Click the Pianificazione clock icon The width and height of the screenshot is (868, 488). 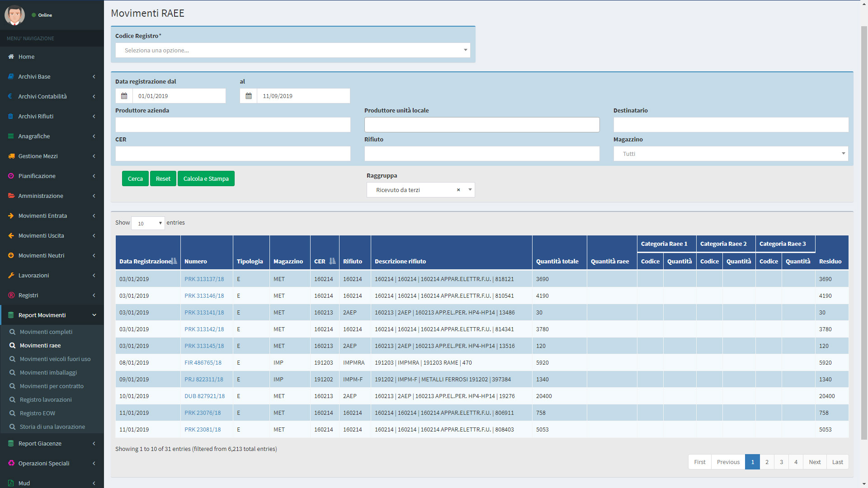click(11, 176)
